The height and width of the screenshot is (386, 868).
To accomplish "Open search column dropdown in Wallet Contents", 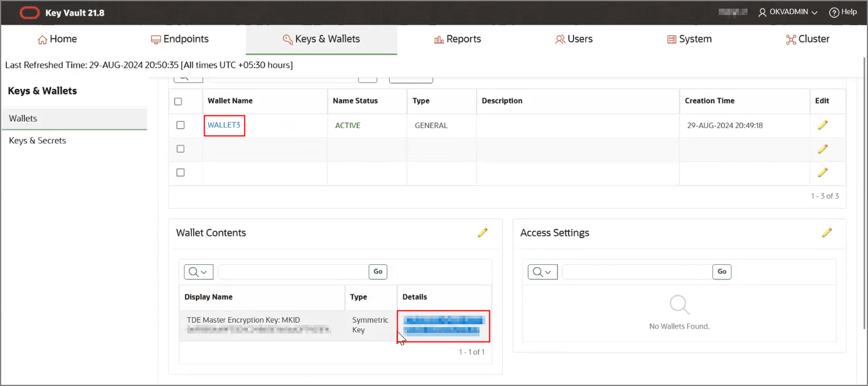I will pos(199,272).
